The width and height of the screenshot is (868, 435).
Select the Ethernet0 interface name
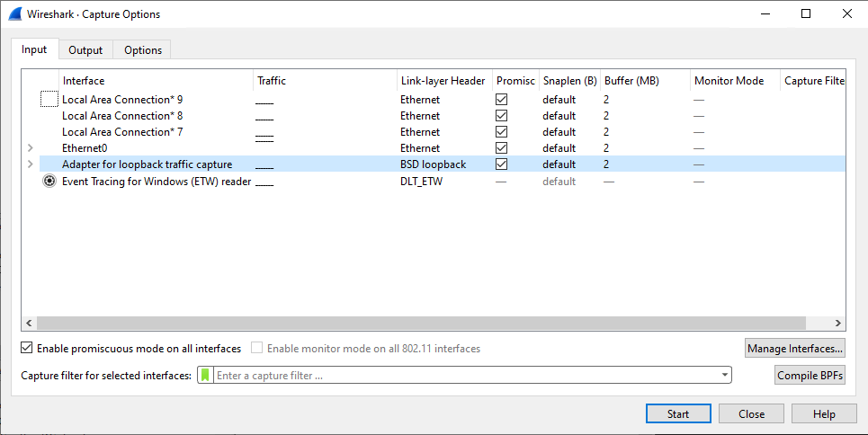click(85, 147)
